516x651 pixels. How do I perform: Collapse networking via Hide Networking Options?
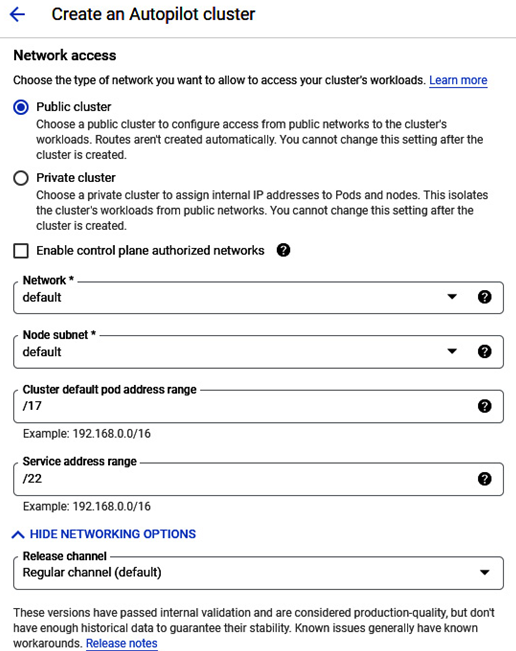pos(112,534)
